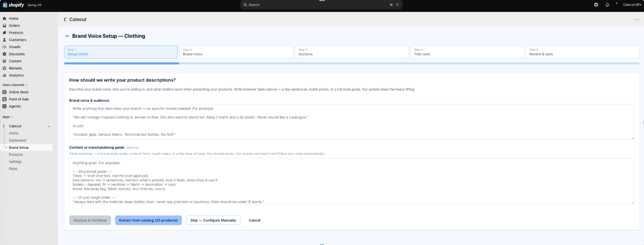
Task: Go to Customers in the sidebar
Action: (x=17, y=40)
